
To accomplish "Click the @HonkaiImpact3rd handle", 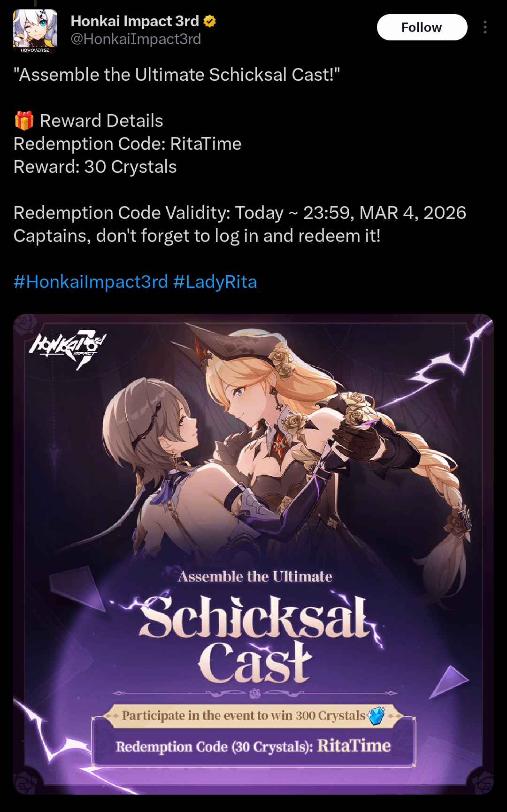I will coord(136,39).
